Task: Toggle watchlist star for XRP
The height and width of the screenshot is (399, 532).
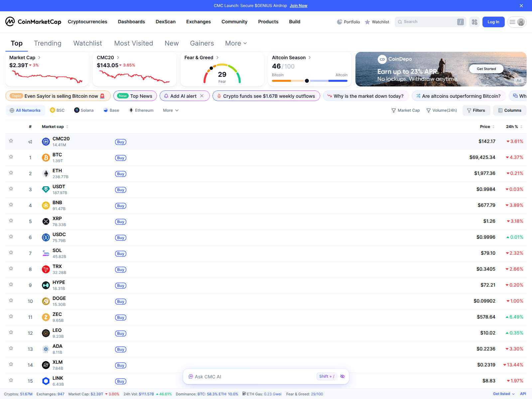Action: (11, 220)
